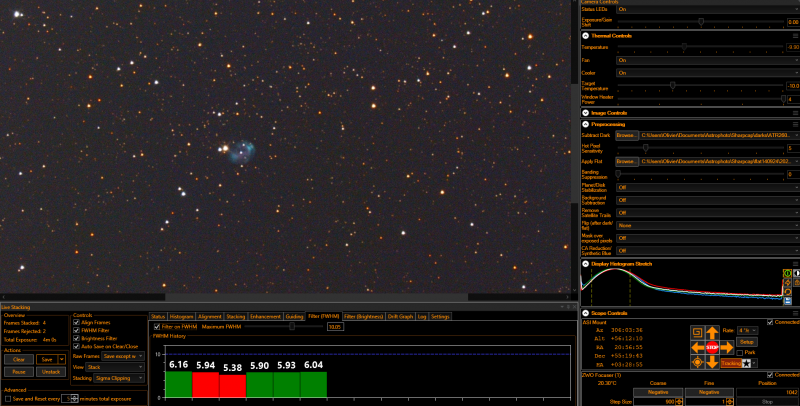The width and height of the screenshot is (800, 406).
Task: Toggle the FWHM Filter checkbox
Action: [77, 331]
